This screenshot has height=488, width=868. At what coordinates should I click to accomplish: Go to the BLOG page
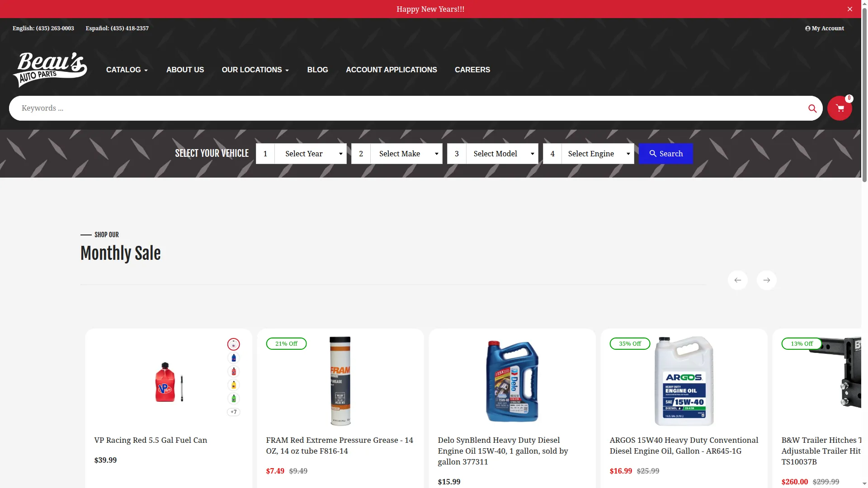tap(318, 70)
